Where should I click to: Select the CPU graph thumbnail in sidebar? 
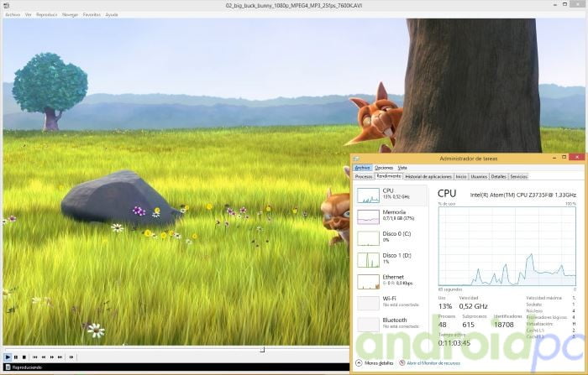(x=368, y=195)
